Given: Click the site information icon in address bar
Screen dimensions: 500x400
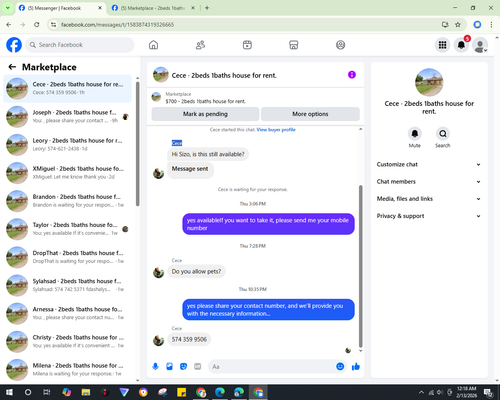Looking at the screenshot, I should (x=53, y=25).
